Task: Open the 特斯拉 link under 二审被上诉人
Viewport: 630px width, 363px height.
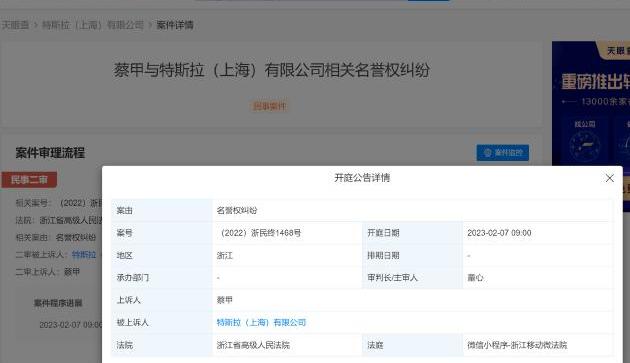Action: [84, 254]
